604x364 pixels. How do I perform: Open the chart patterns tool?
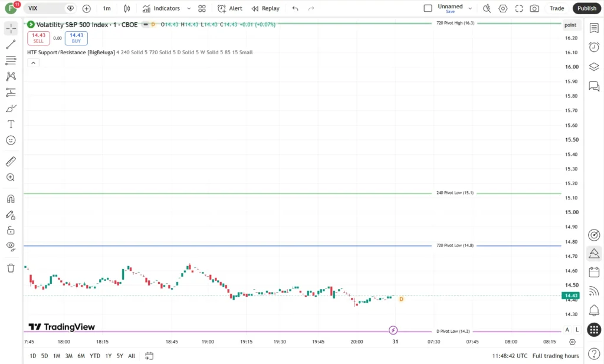pyautogui.click(x=11, y=76)
